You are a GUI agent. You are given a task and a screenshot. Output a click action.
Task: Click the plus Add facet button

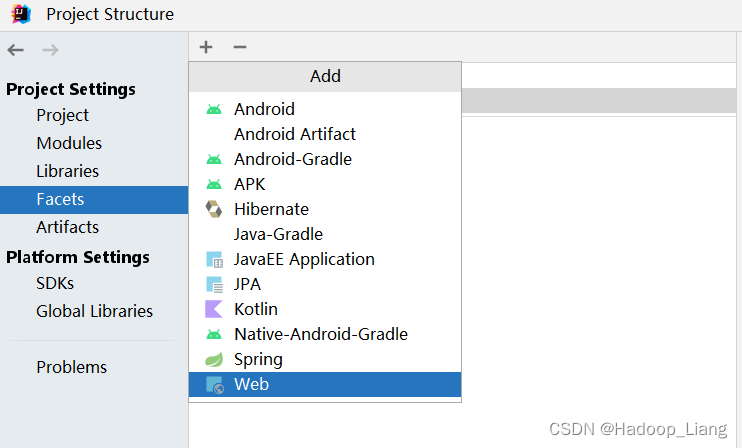pos(206,47)
